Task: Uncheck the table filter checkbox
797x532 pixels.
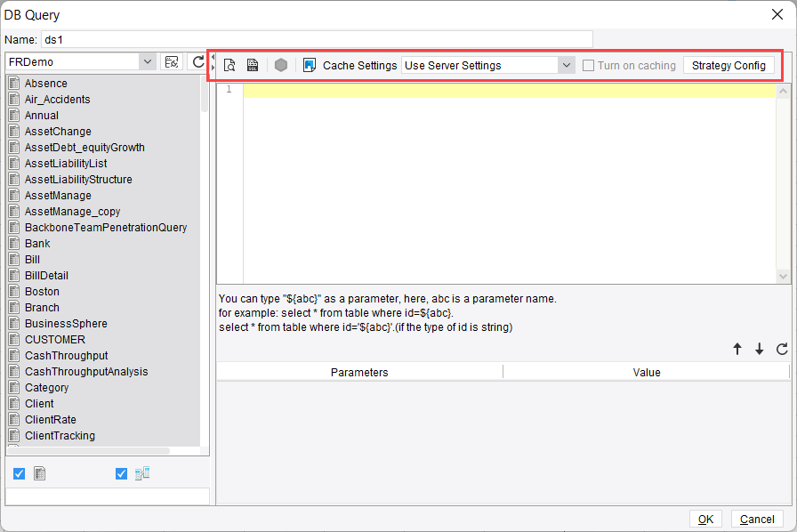Action: [x=19, y=473]
